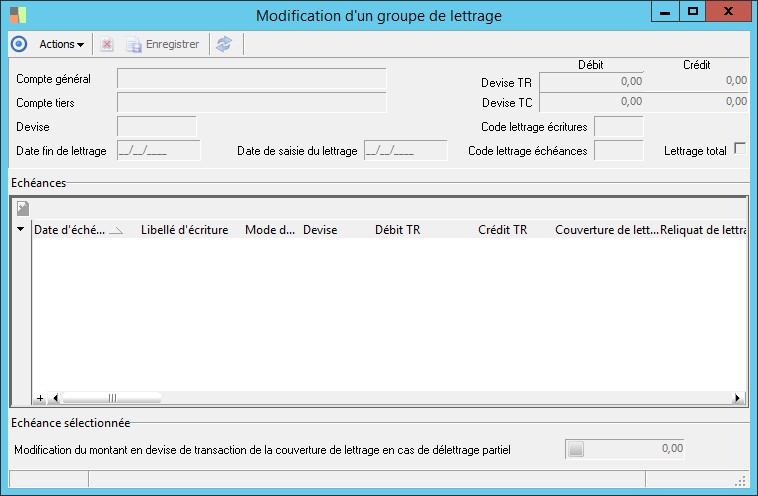758x496 pixels.
Task: Toggle the Lettrage total checkbox
Action: (740, 148)
